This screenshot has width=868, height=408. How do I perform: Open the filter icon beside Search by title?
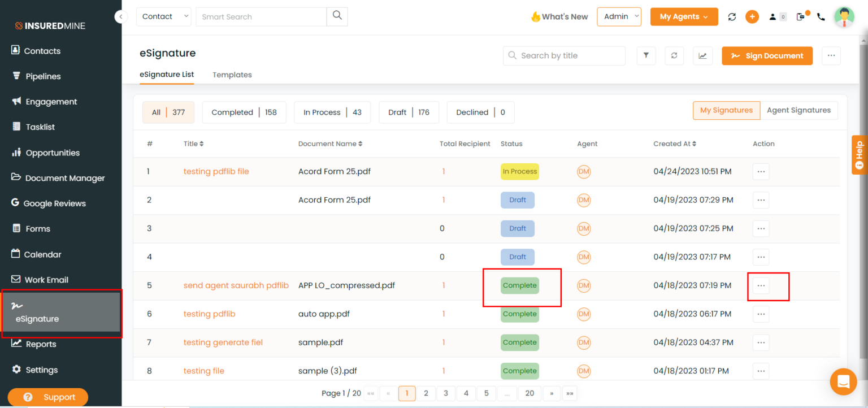coord(646,55)
